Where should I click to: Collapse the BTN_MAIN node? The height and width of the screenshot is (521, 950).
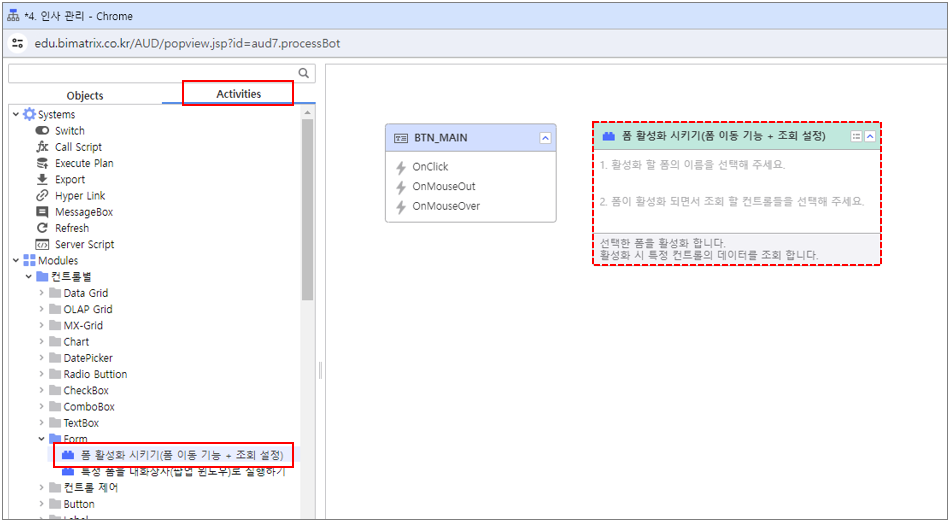545,138
